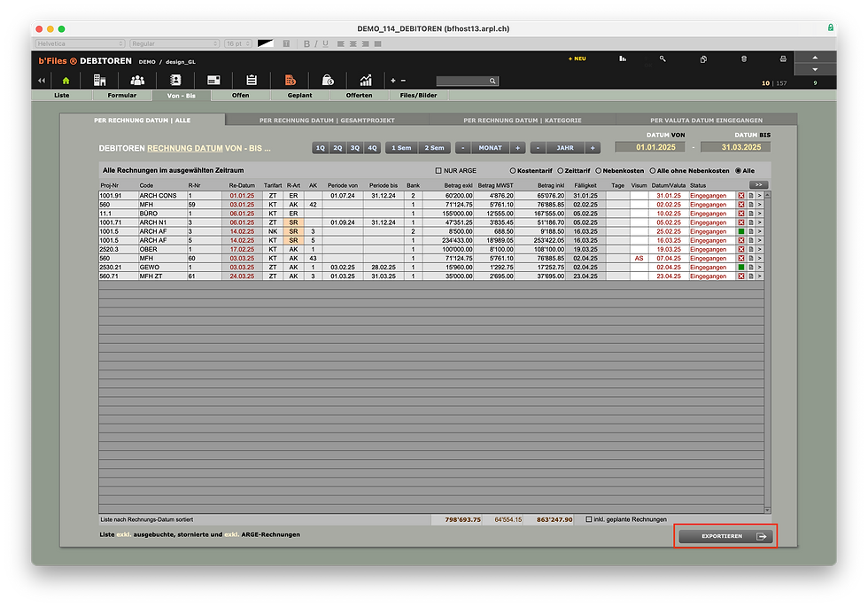Open document icon in the BÜRO row
The width and height of the screenshot is (868, 607).
pyautogui.click(x=751, y=214)
